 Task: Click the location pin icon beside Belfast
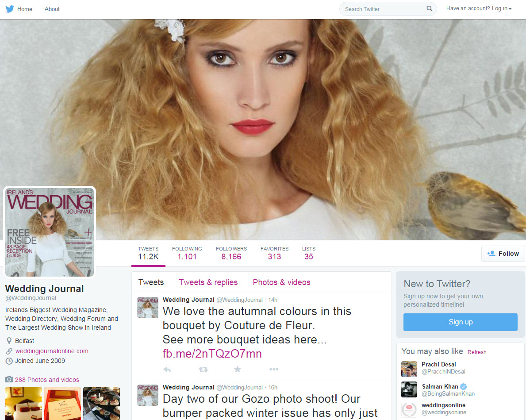click(9, 341)
